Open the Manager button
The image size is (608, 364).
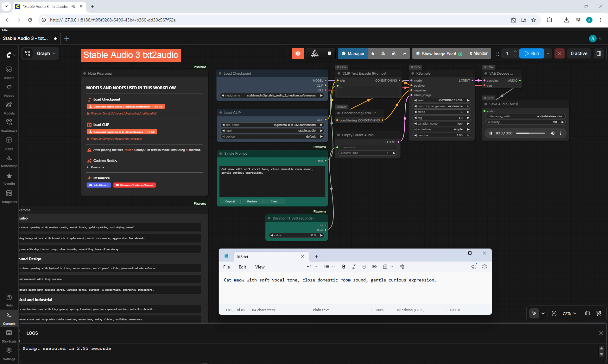(353, 53)
